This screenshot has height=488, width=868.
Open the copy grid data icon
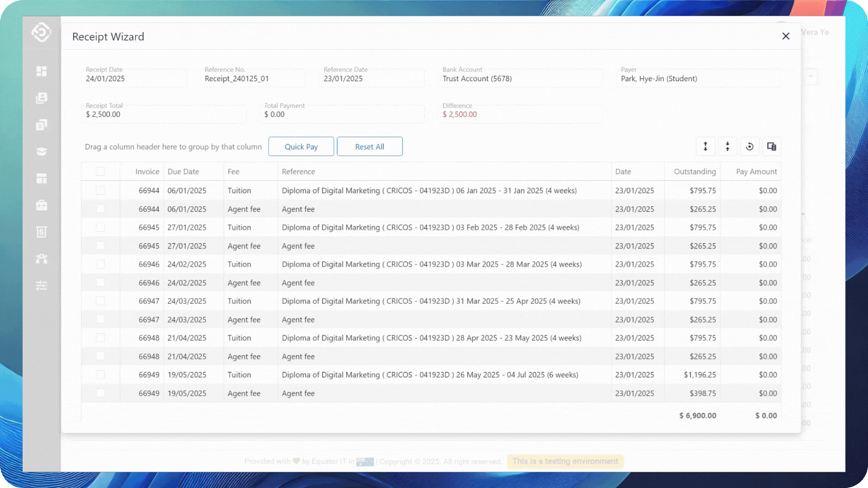[771, 146]
